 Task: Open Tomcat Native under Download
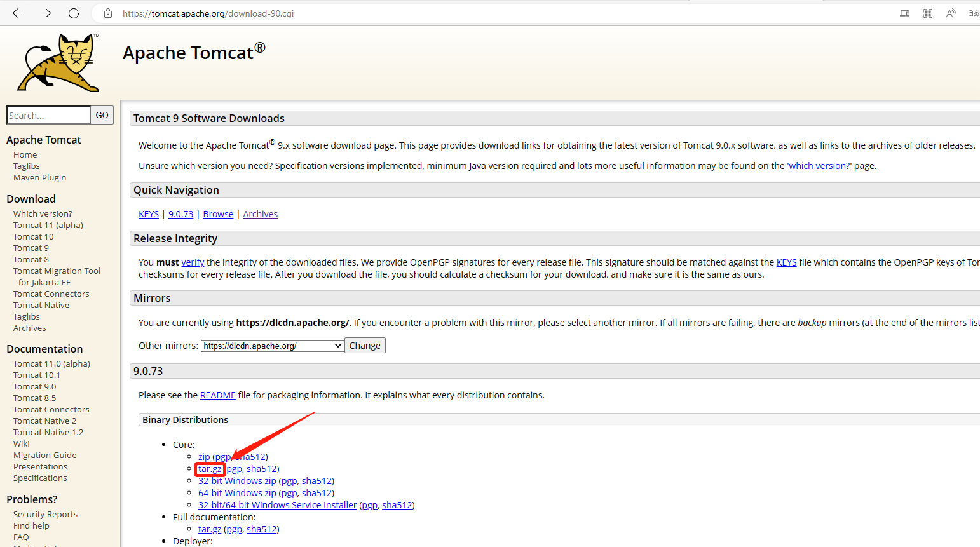pyautogui.click(x=41, y=305)
